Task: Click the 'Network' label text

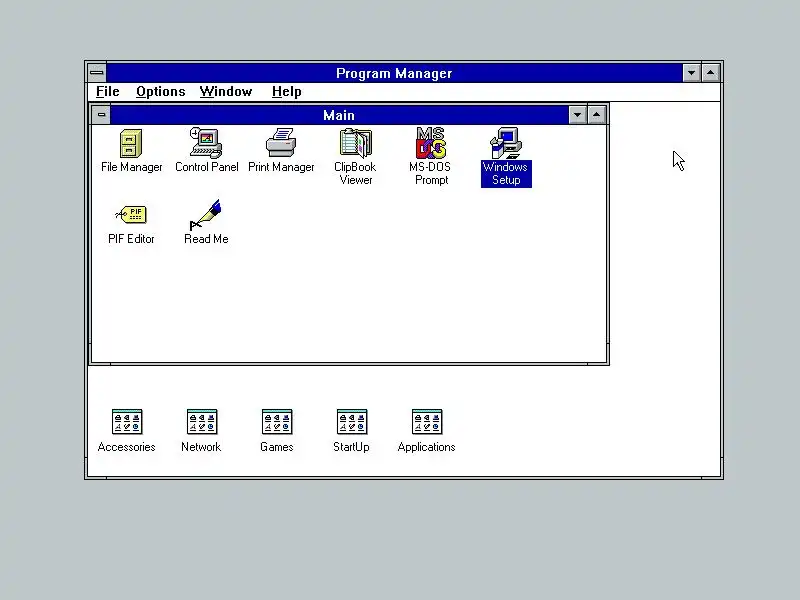Action: 201,447
